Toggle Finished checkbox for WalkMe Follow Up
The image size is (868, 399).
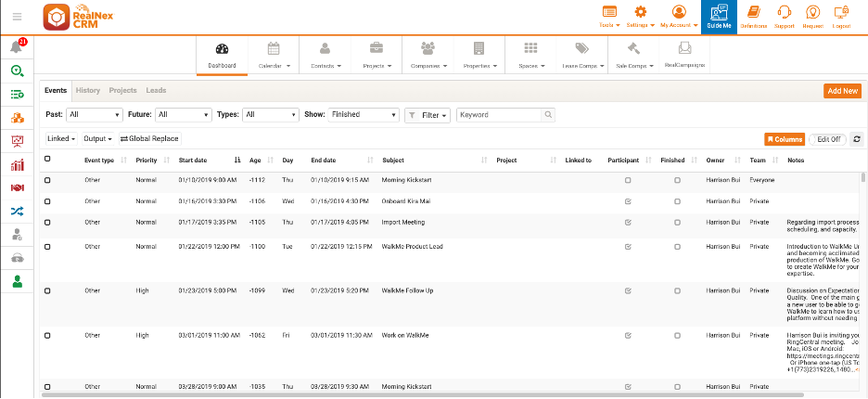point(677,290)
